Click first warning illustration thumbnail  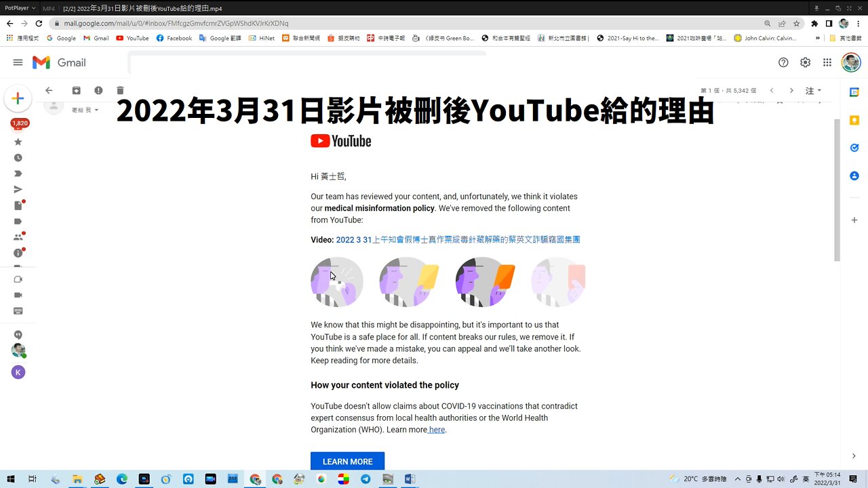click(x=337, y=282)
